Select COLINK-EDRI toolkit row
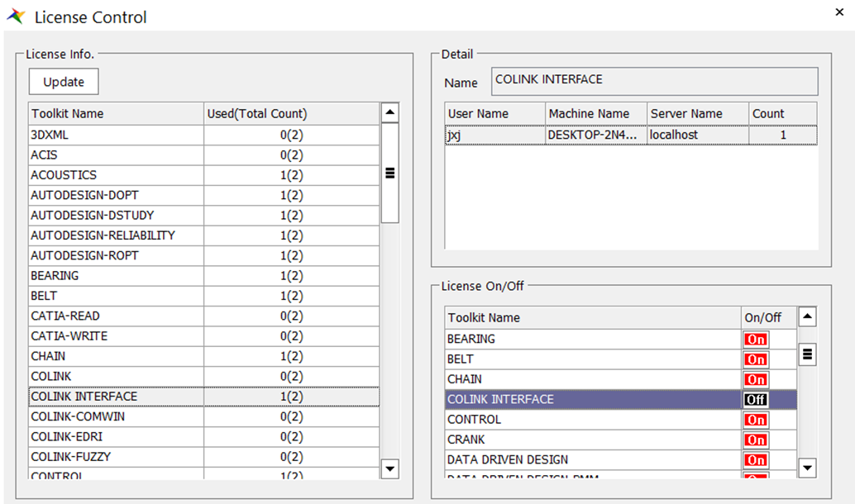The image size is (855, 504). 204,438
